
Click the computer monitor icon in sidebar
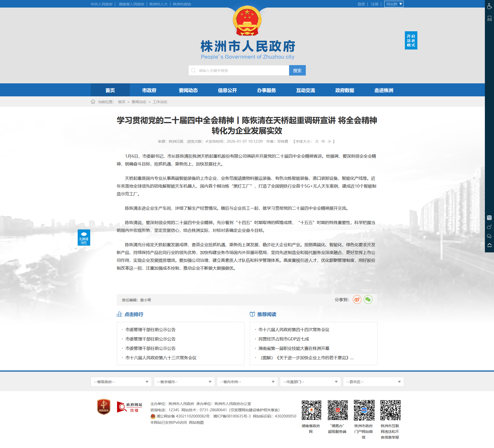pyautogui.click(x=489, y=18)
